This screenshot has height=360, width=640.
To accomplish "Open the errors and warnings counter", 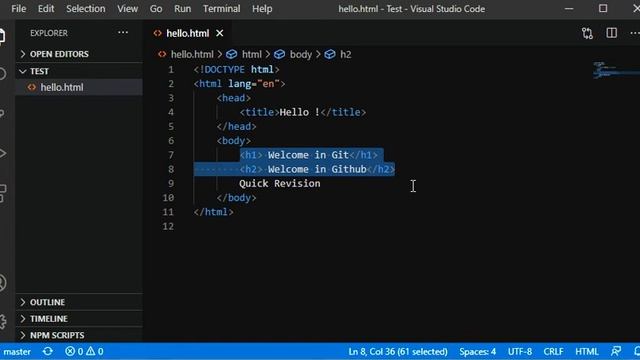I will 84,351.
